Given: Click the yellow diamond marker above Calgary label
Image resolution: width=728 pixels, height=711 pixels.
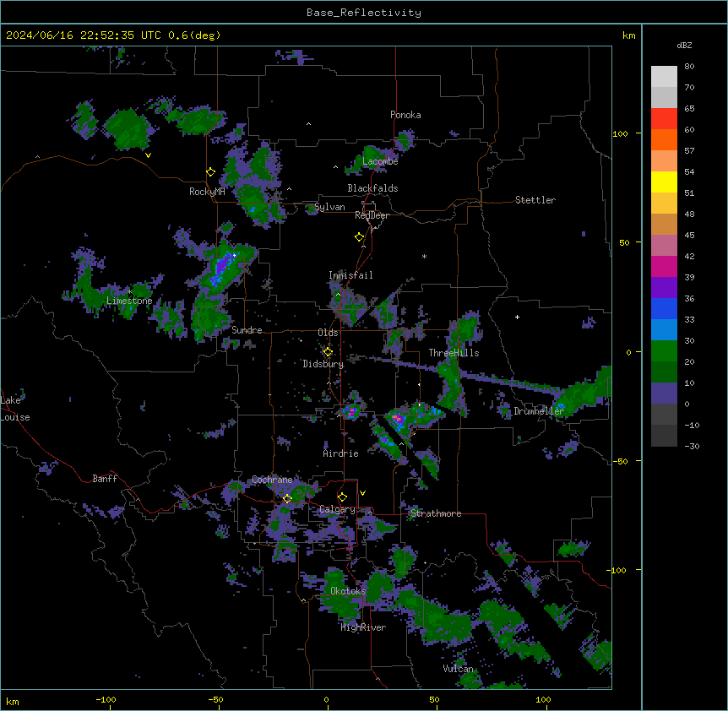Looking at the screenshot, I should (x=342, y=497).
